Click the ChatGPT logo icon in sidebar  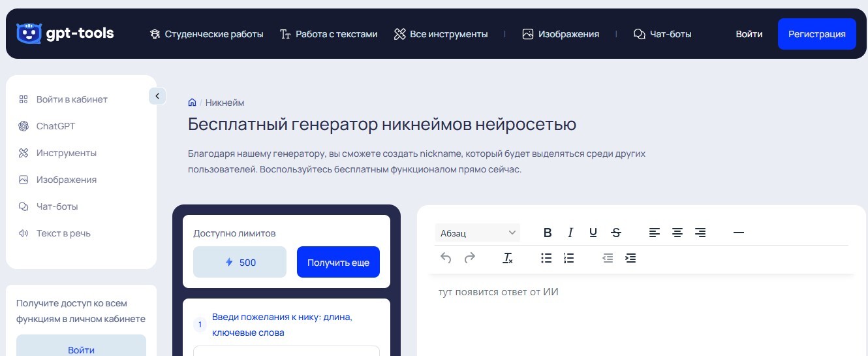[x=23, y=126]
